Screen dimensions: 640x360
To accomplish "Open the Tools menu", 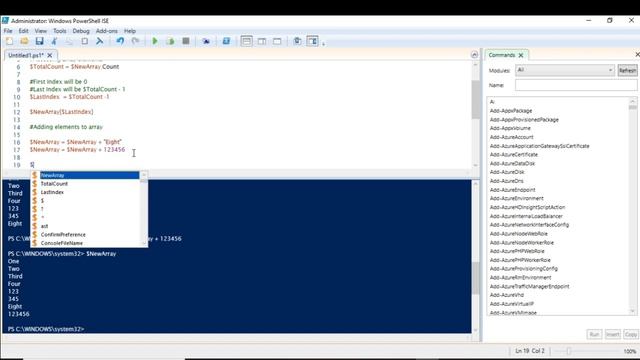I will 60,31.
